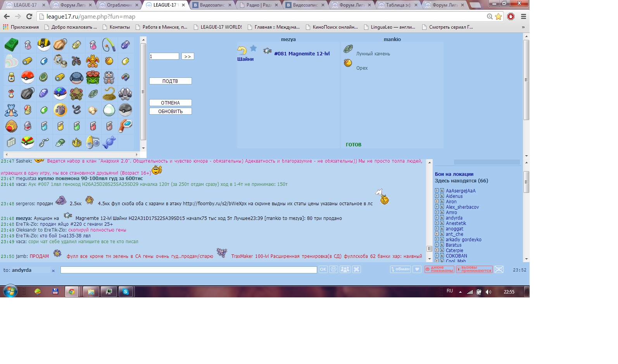Open player Alex_sherbacov in the list
This screenshot has width=618, height=364.
pos(462,207)
